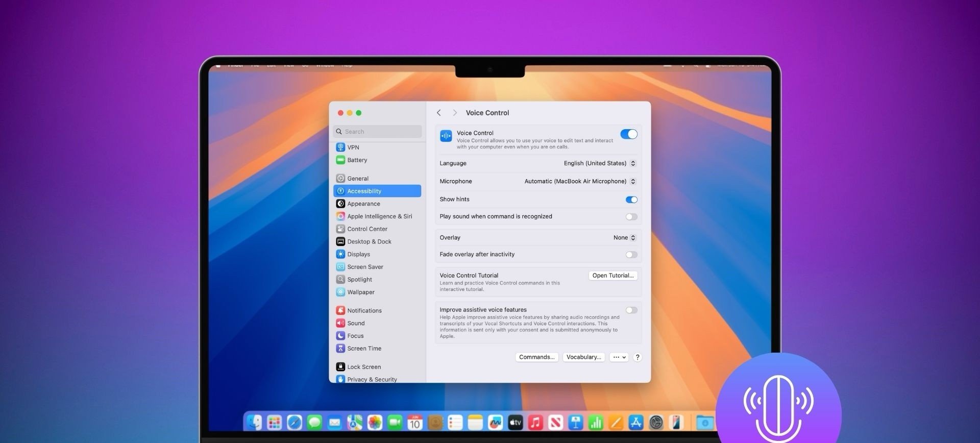Select Accessibility in the settings sidebar

click(377, 191)
